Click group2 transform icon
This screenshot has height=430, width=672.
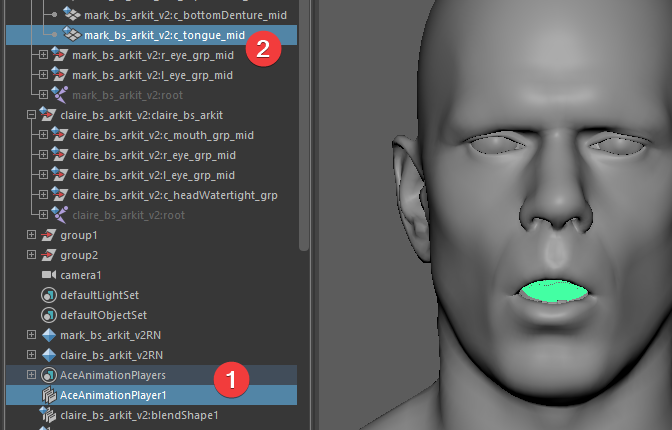coord(48,255)
